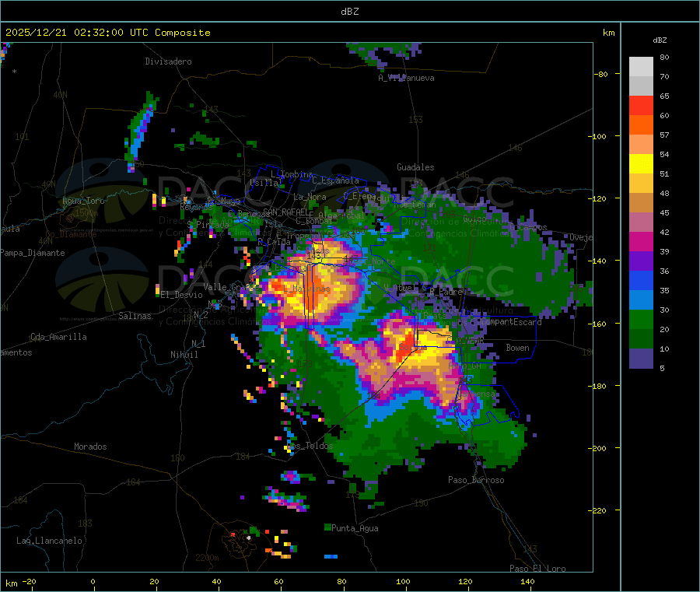Select the magenta 39-42 dBZ legend swatch
The width and height of the screenshot is (700, 592).
(641, 242)
